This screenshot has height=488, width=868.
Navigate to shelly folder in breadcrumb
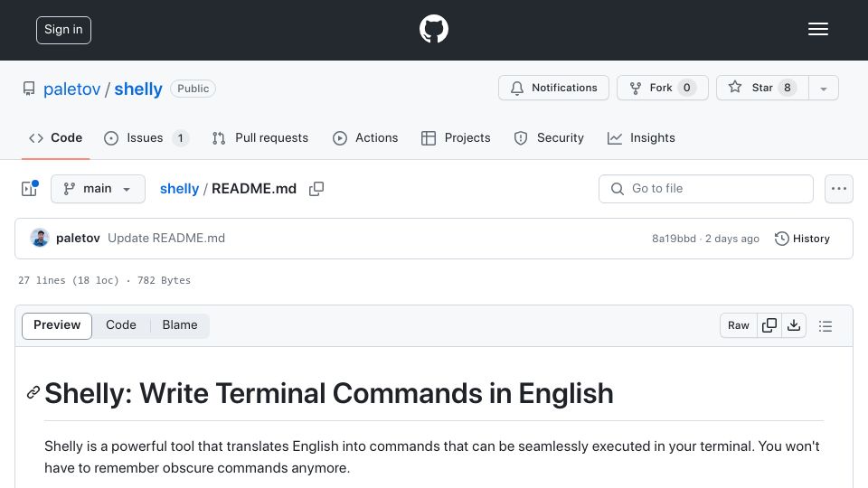coord(179,189)
